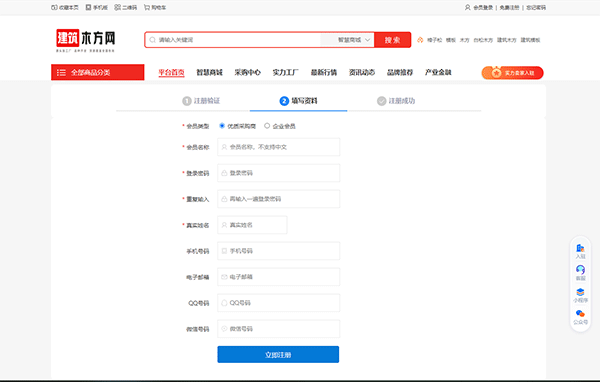Submit with the blue 立即注册 button
This screenshot has width=600, height=382.
pos(278,354)
